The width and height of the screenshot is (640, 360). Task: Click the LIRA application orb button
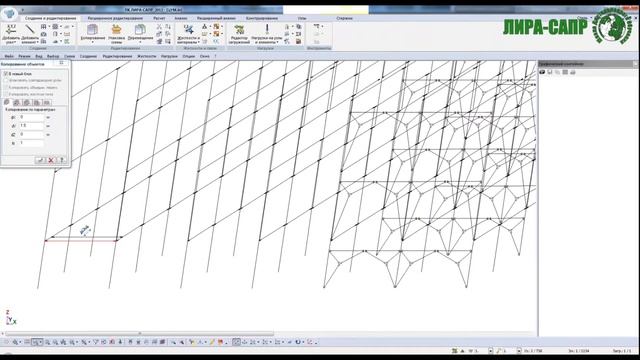click(x=9, y=13)
